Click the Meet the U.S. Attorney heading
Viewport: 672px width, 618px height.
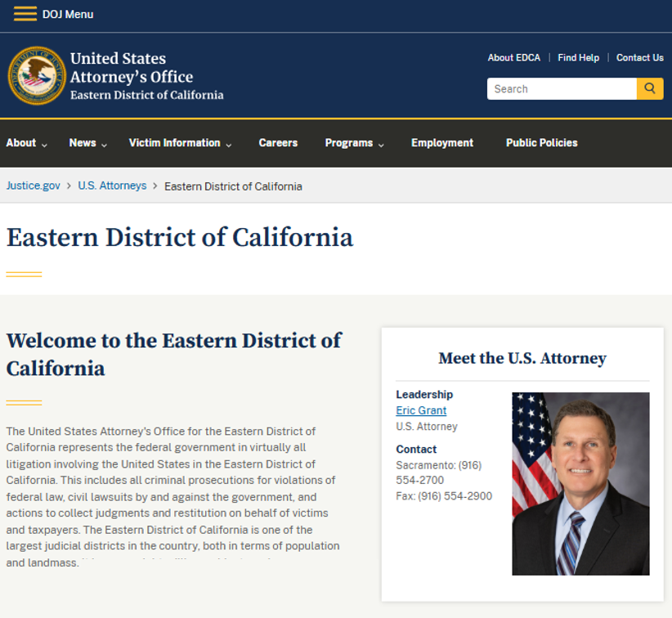pyautogui.click(x=522, y=358)
